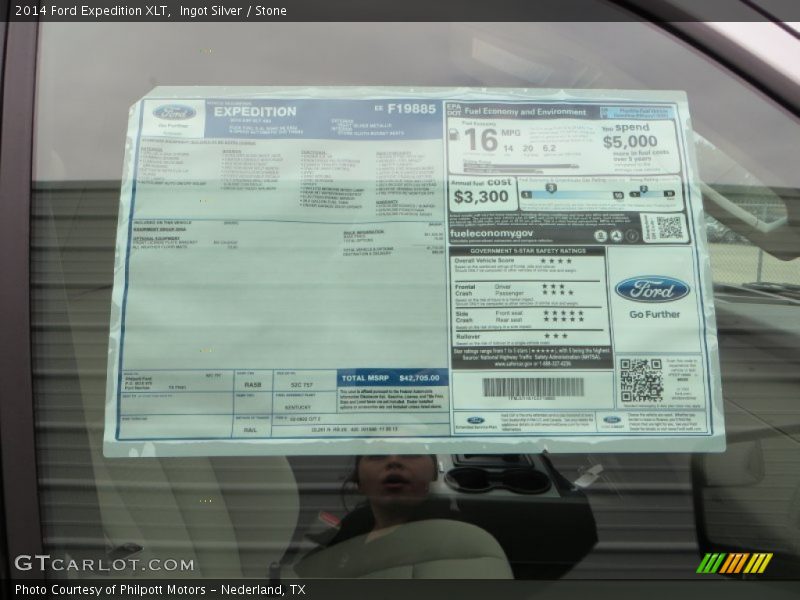Click the Ford logo at sticker top-left
The image size is (800, 600).
pyautogui.click(x=175, y=113)
